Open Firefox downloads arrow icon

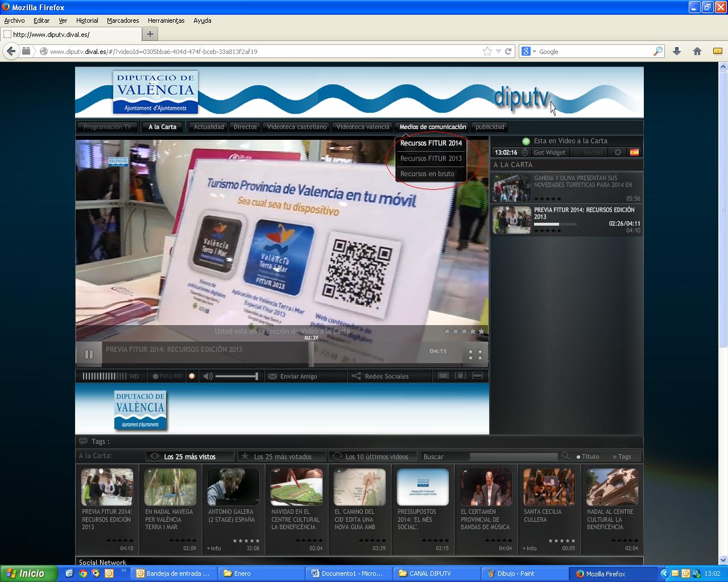(677, 51)
